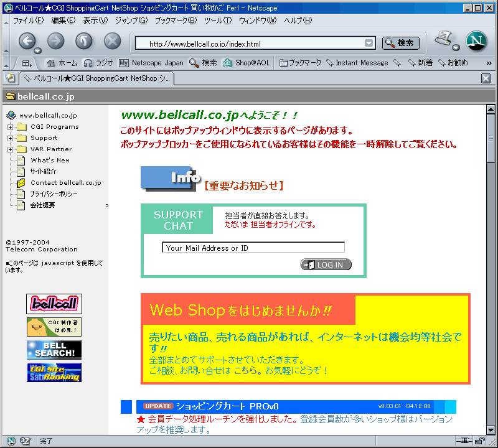Click the scroll down arrow on the page scrollbar
The height and width of the screenshot is (448, 498).
[x=491, y=430]
